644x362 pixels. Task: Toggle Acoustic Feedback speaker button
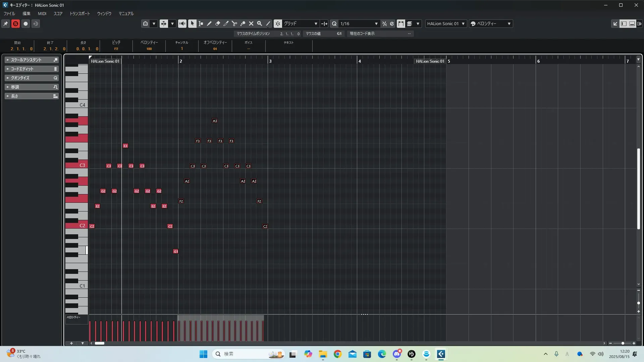point(182,23)
